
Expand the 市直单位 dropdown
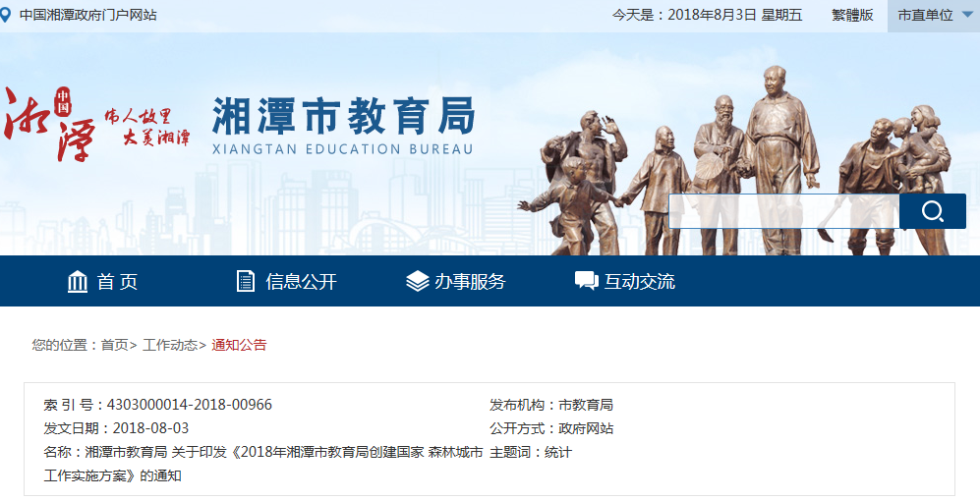(x=934, y=16)
